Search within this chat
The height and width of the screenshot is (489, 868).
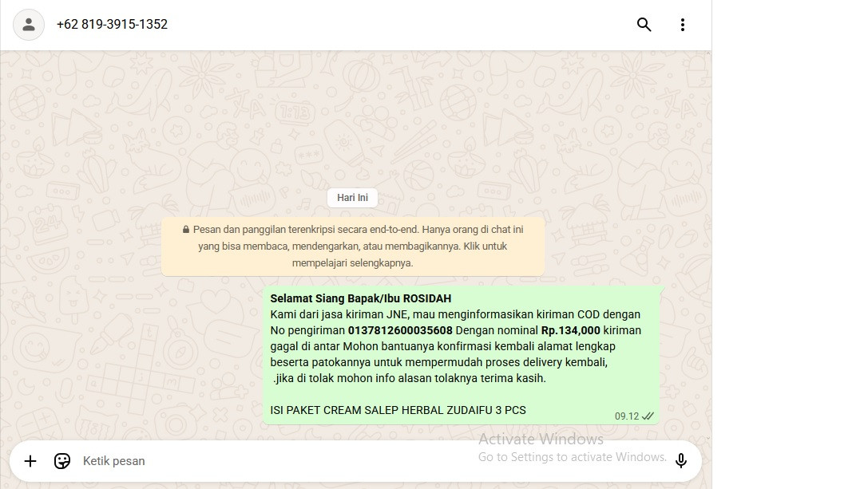pyautogui.click(x=644, y=25)
